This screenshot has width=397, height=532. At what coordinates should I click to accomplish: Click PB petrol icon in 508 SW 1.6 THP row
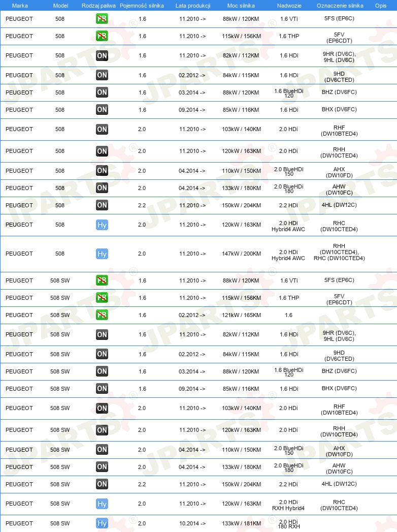coord(102,298)
